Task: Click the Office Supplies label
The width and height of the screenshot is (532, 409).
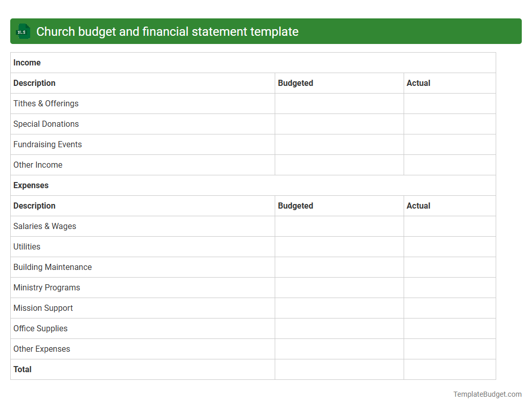Action: point(40,328)
